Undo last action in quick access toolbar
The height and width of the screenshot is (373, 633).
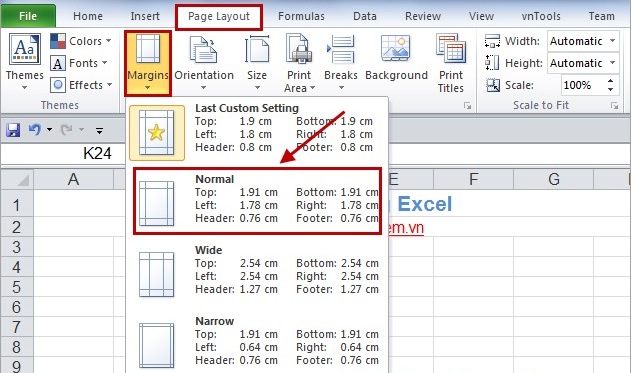[x=35, y=130]
